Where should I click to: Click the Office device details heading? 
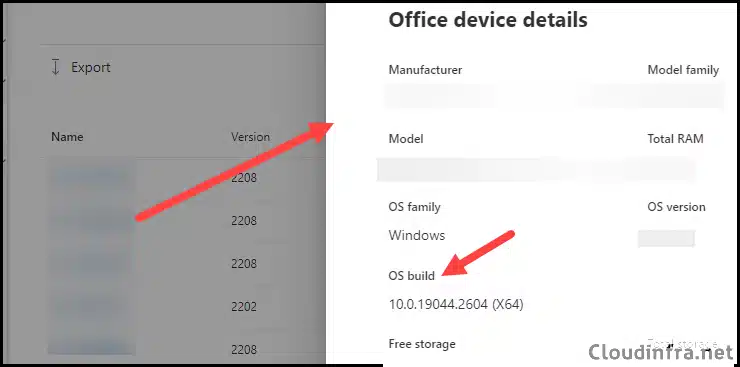(x=488, y=20)
